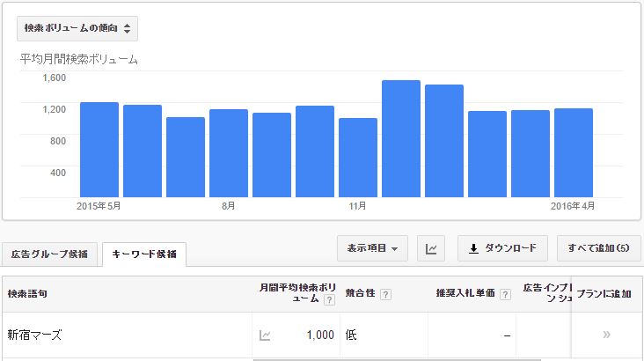Click the 11月 bar in chart
Image resolution: width=644 pixels, height=361 pixels.
[358, 158]
